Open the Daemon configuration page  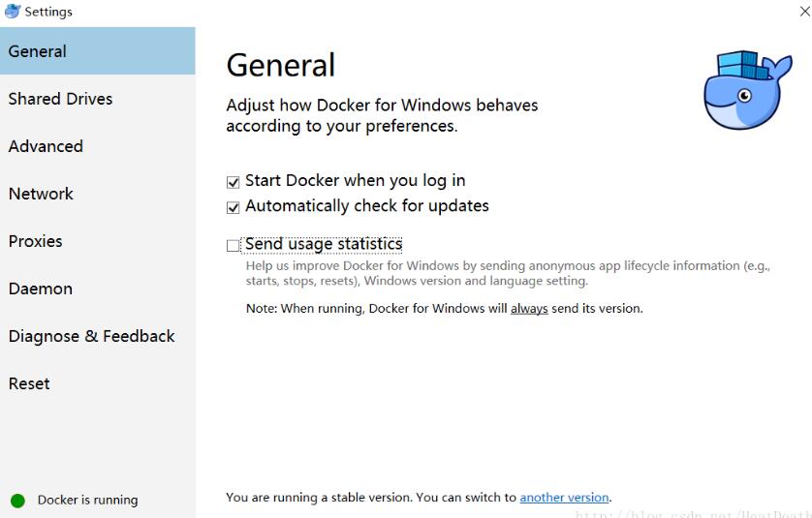coord(97,289)
